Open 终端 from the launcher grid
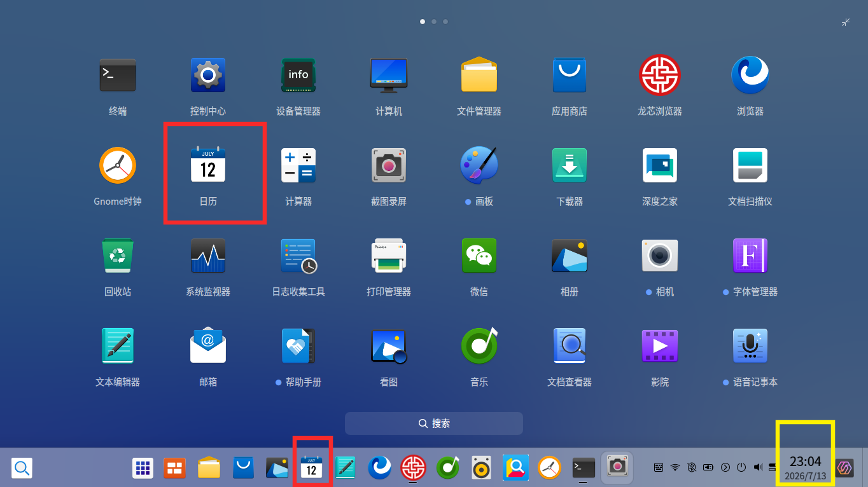868x487 pixels. 118,75
